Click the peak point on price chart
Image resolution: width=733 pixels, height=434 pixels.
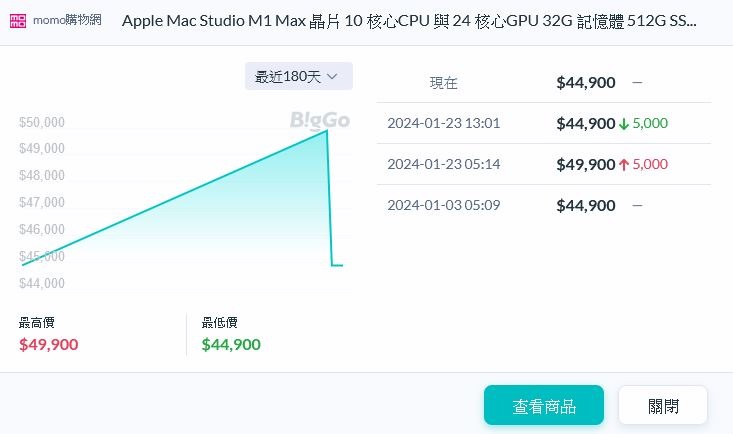point(327,130)
